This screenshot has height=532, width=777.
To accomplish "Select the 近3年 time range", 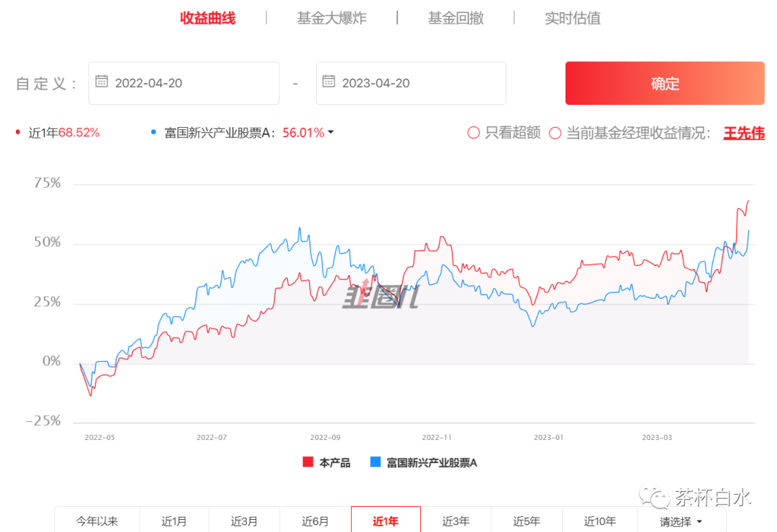I will 455,521.
